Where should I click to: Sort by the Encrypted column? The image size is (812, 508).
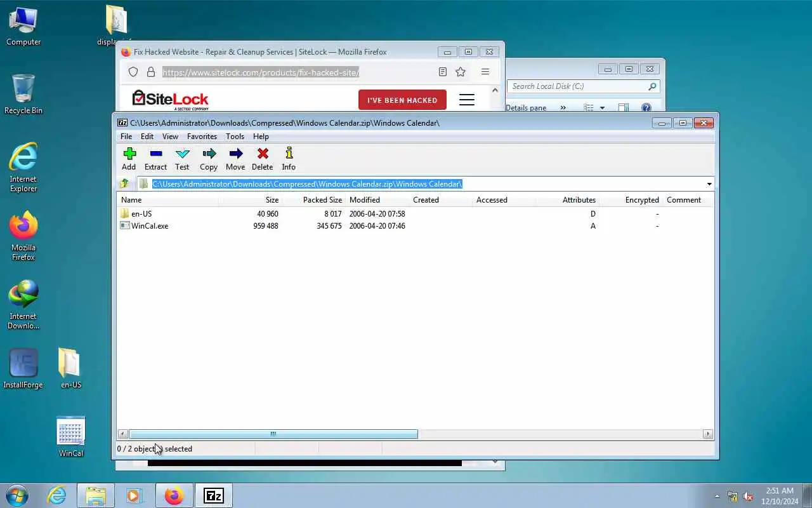tap(631, 200)
